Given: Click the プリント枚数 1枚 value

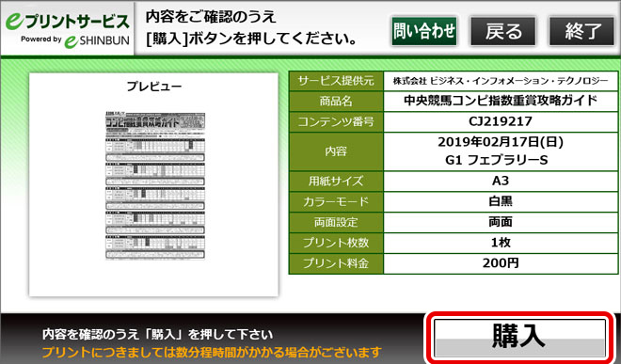Looking at the screenshot, I should (x=501, y=243).
